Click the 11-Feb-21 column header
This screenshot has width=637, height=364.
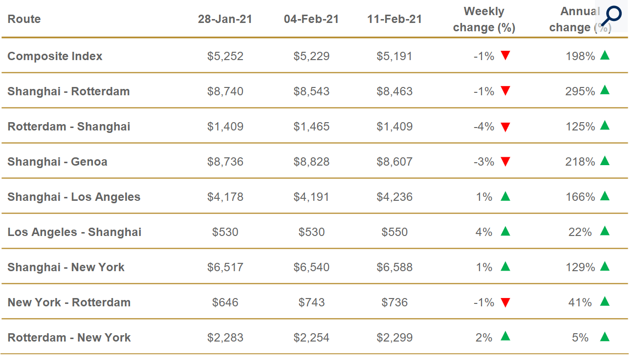(x=395, y=19)
